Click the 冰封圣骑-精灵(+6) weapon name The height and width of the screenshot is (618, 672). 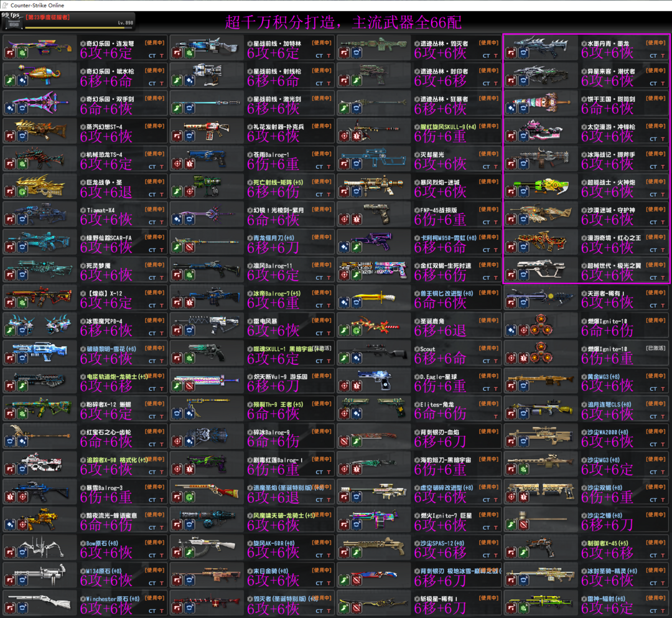(x=612, y=571)
